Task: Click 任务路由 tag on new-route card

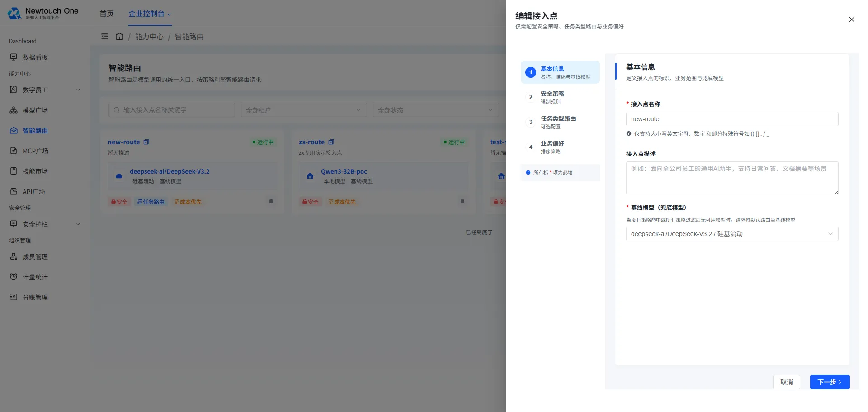Action: tap(151, 202)
